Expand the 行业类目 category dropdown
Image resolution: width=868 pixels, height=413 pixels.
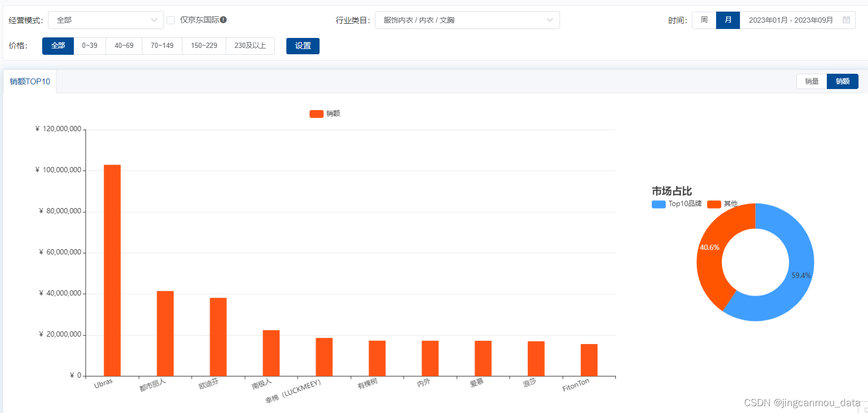coord(467,20)
